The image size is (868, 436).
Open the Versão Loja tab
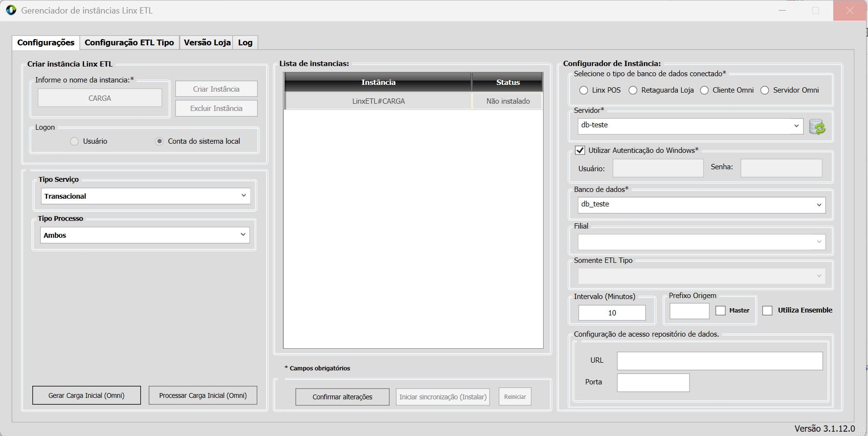[207, 42]
